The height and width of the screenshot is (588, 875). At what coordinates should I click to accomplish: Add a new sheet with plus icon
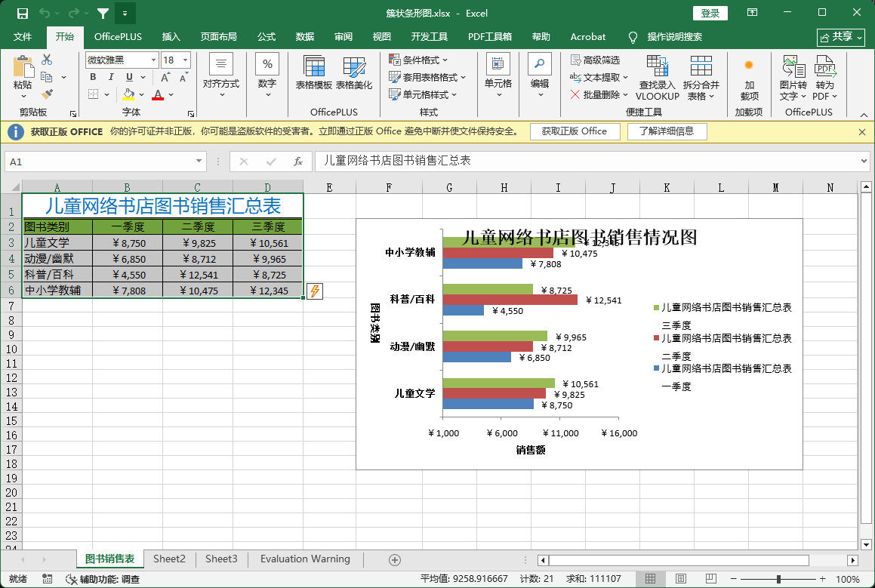[395, 559]
